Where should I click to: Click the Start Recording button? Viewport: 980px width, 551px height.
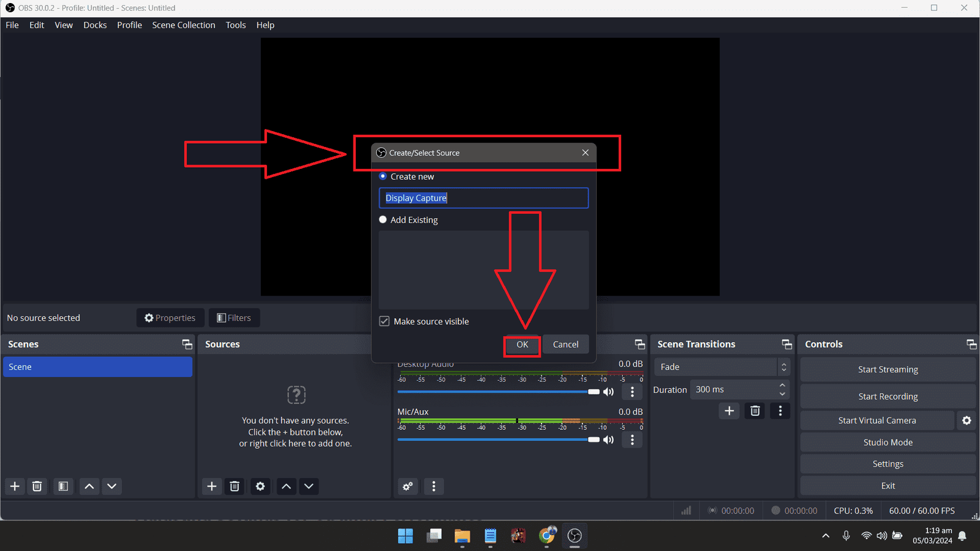coord(888,396)
